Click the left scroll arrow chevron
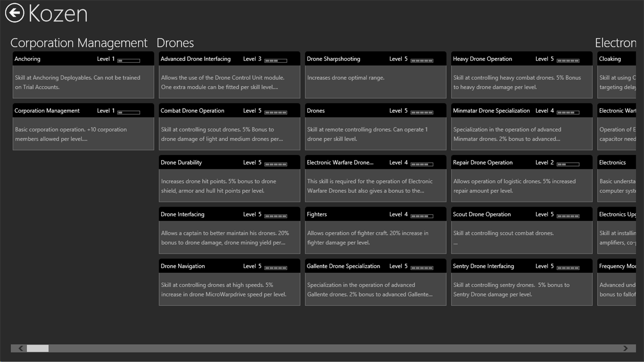644x362 pixels. pyautogui.click(x=20, y=348)
